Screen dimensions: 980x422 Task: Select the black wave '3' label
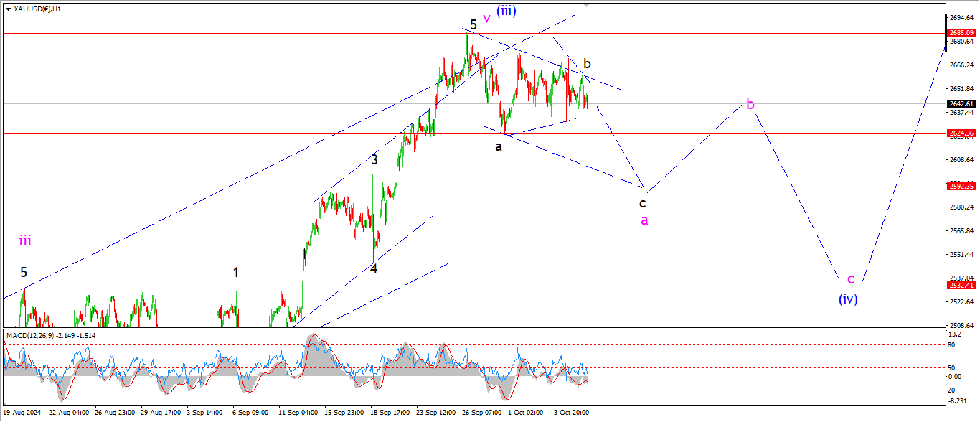374,160
